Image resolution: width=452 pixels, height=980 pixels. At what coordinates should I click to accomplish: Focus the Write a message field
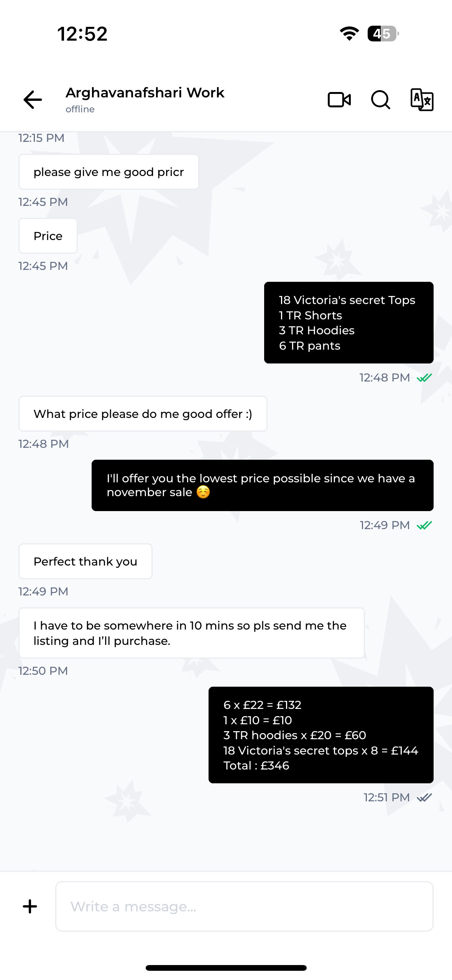(245, 906)
